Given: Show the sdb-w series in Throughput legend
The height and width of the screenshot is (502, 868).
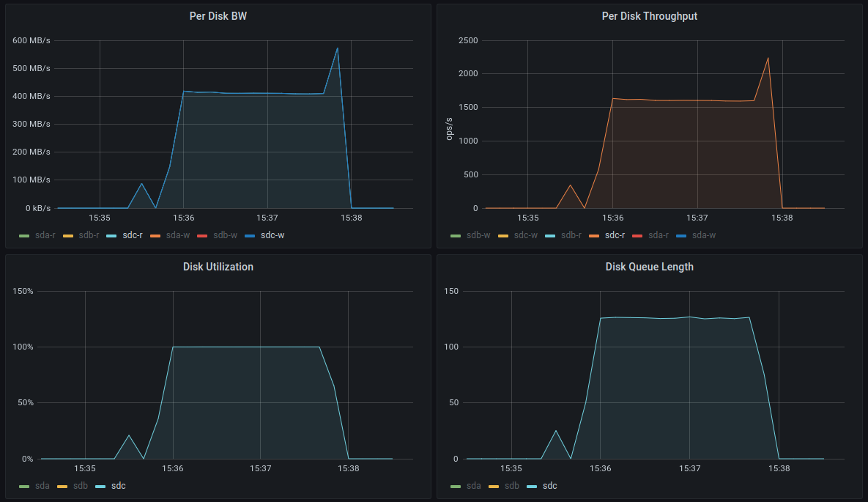Looking at the screenshot, I should pos(478,235).
